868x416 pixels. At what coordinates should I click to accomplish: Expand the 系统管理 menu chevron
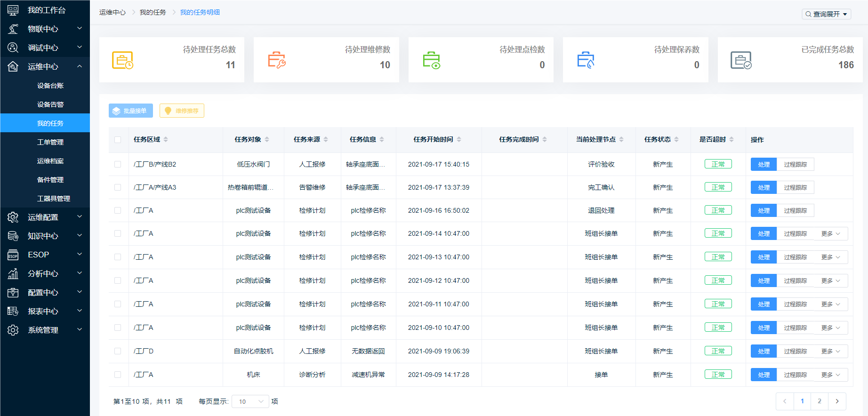(80, 330)
